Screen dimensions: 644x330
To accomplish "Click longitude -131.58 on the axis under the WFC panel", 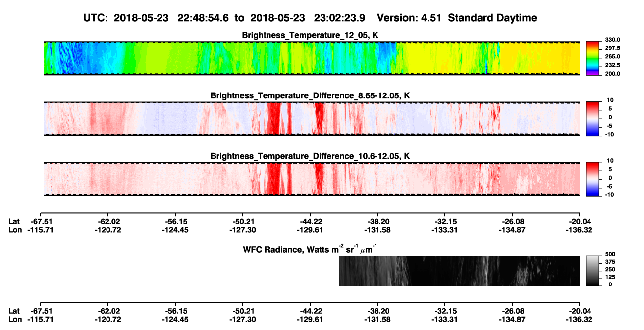I will (x=378, y=319).
